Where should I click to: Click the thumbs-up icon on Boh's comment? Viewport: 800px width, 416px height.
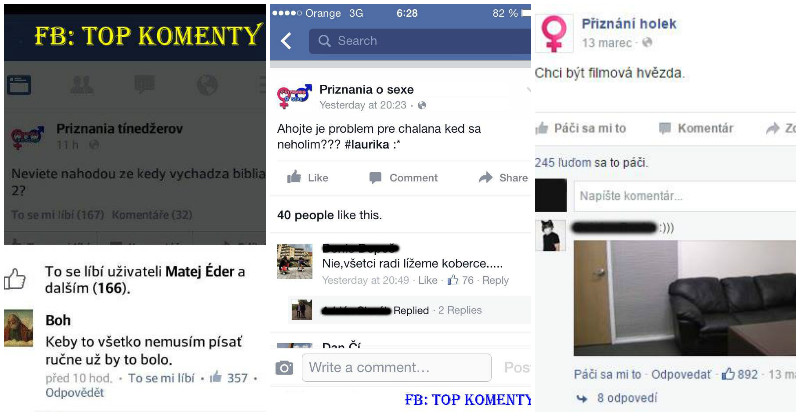tap(216, 377)
